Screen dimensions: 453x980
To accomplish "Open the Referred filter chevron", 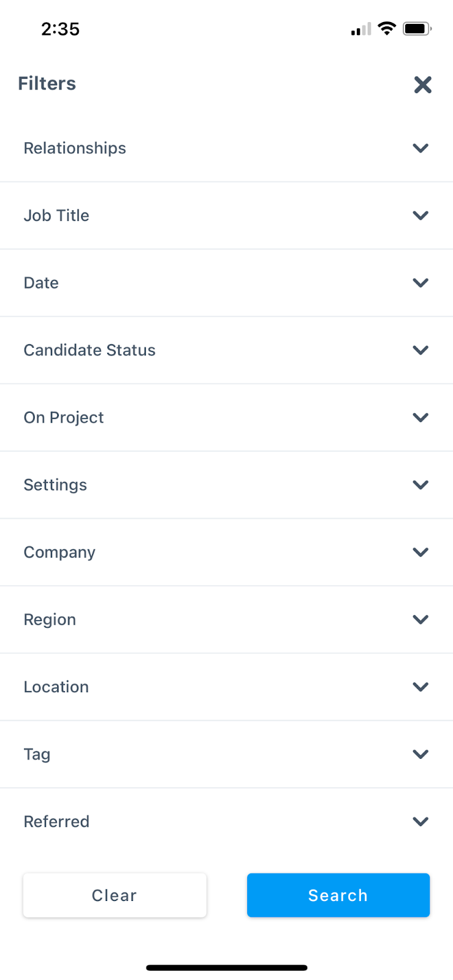I will pyautogui.click(x=421, y=822).
